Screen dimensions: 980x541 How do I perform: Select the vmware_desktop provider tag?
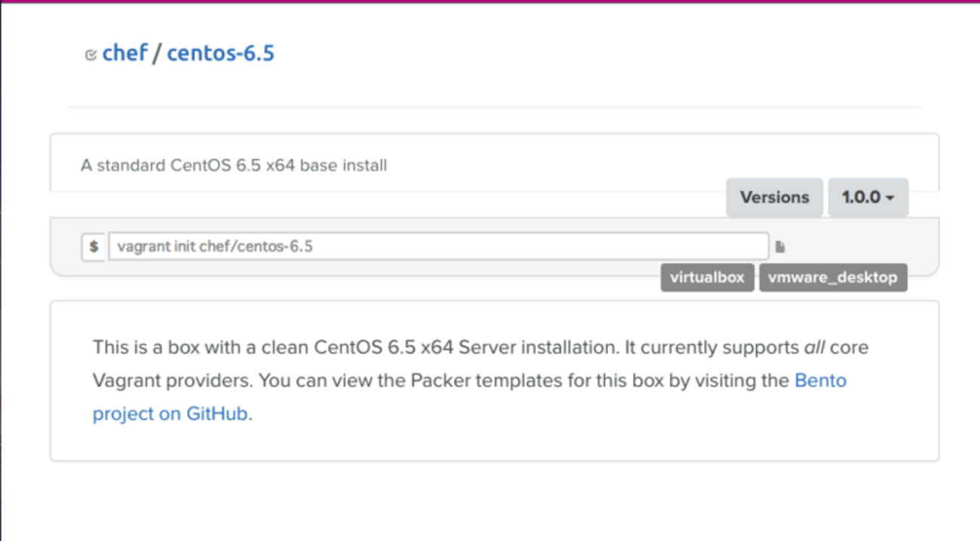(833, 277)
